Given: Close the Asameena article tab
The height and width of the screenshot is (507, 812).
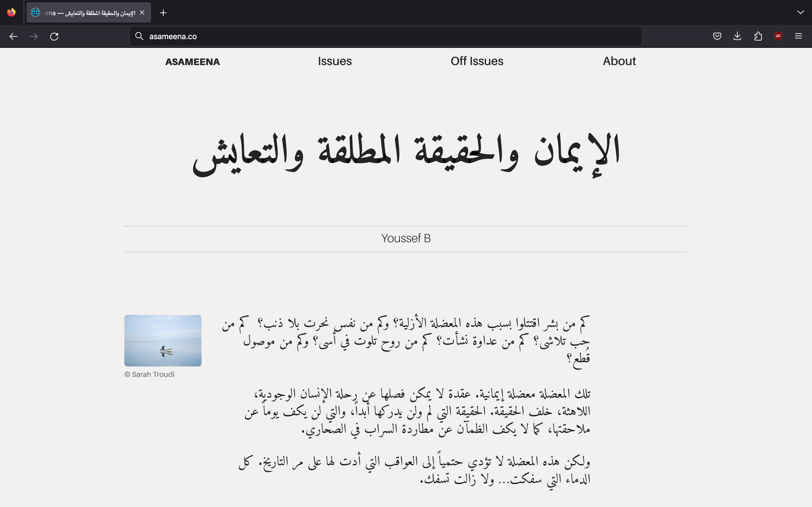Looking at the screenshot, I should [142, 12].
